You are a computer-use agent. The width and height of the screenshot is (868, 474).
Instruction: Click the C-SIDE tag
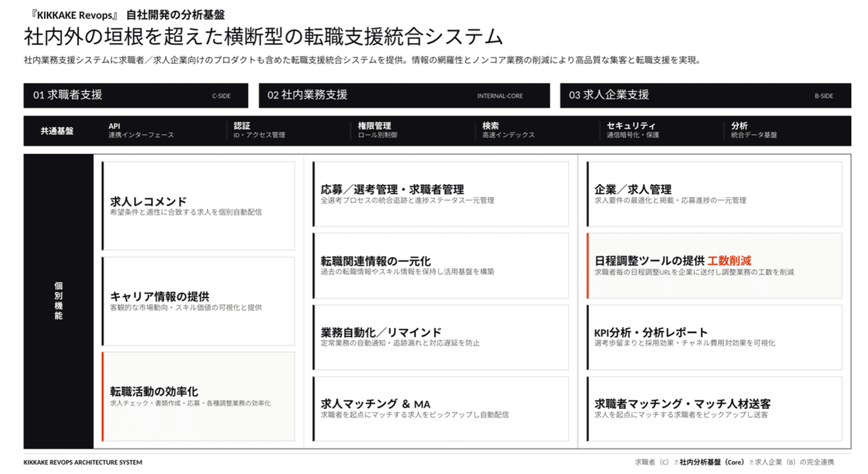pyautogui.click(x=221, y=96)
